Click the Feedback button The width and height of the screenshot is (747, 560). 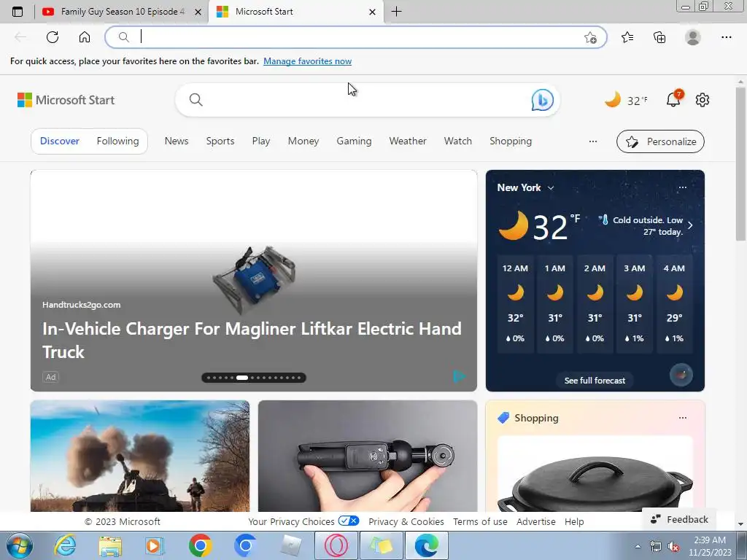(x=679, y=519)
